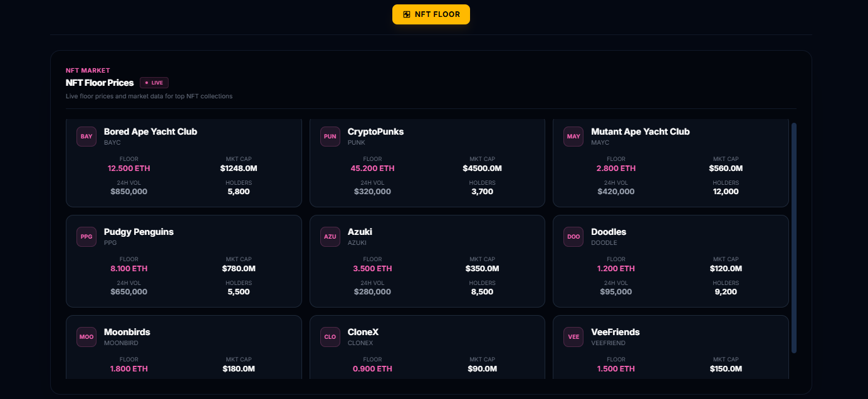This screenshot has height=399, width=868.
Task: Click the 45.200 ETH floor price
Action: tap(372, 168)
